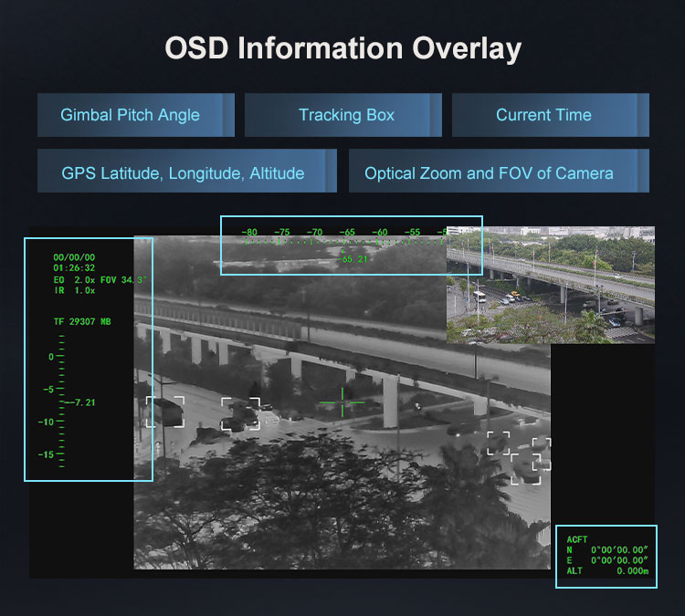The height and width of the screenshot is (616, 685).
Task: Click the tracking box nearest the crosshair
Action: click(240, 414)
